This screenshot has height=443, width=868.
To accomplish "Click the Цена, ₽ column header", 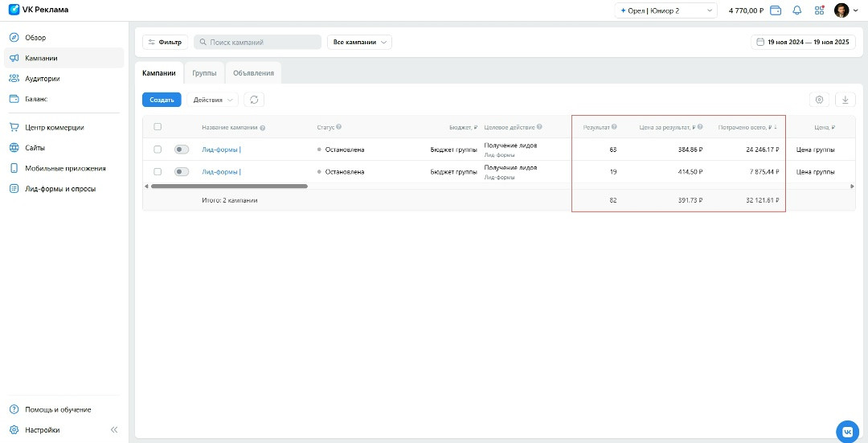I will [825, 127].
